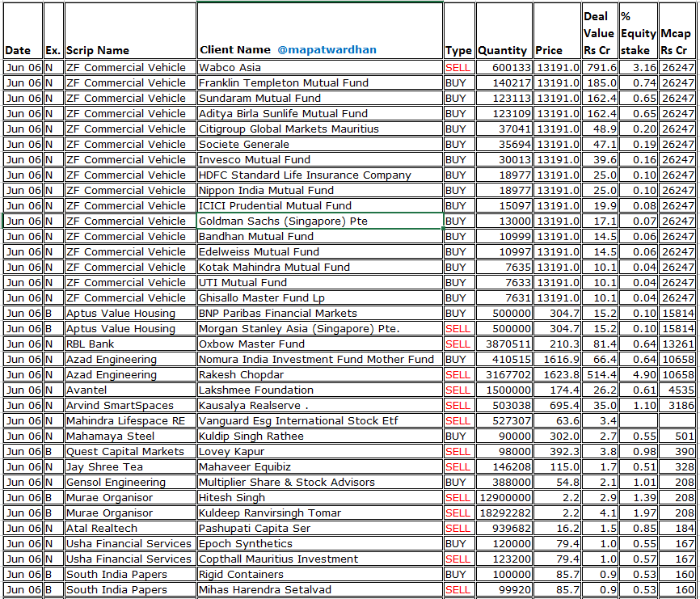Click the Client Name header cell
This screenshot has height=599, width=700.
(319, 31)
